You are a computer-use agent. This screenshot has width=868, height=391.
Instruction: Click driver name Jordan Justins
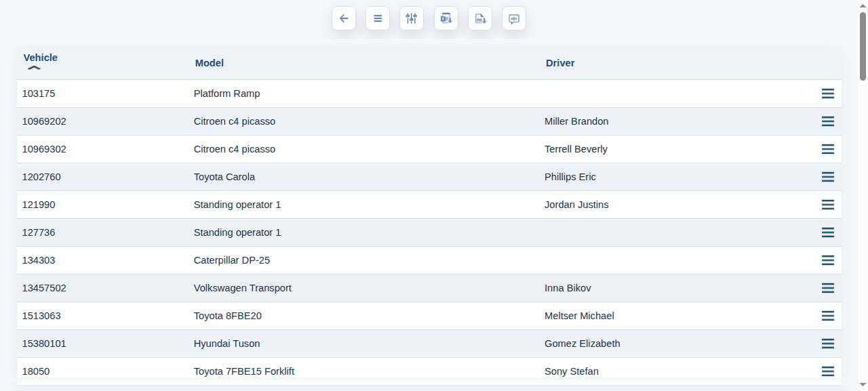coord(576,205)
